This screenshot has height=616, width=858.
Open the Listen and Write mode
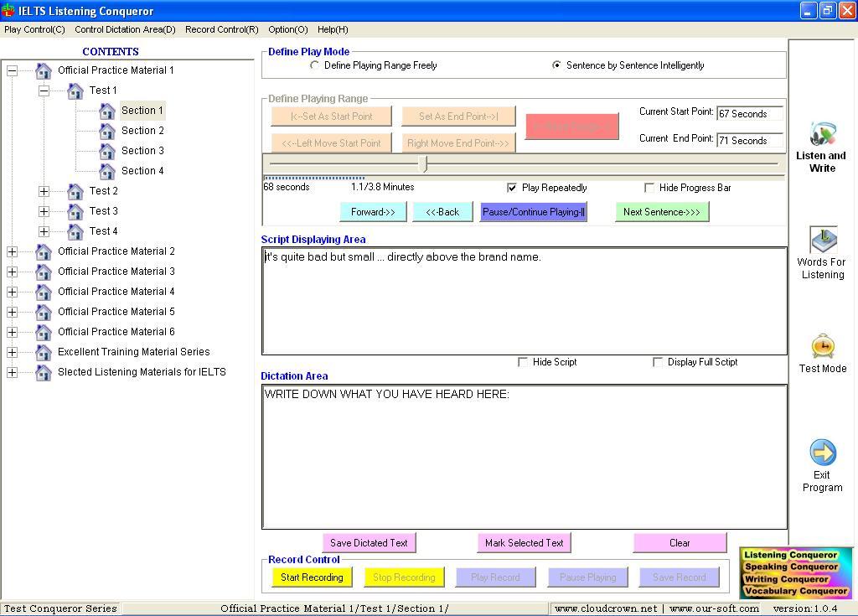[822, 147]
